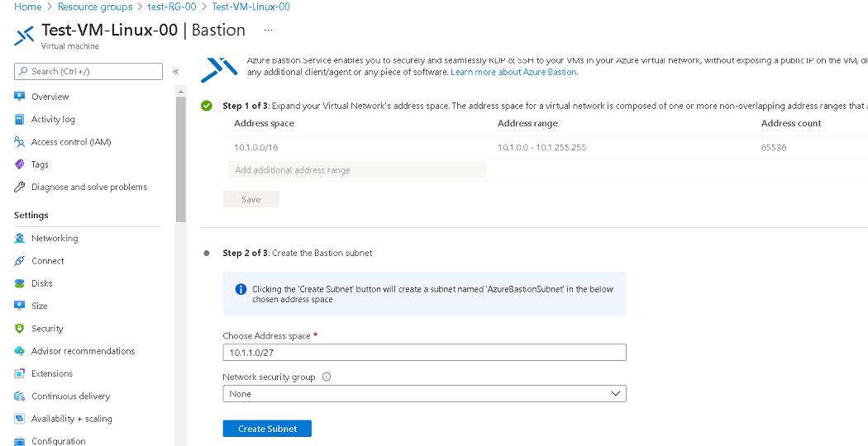Collapse the sidebar with double chevron

coord(175,71)
